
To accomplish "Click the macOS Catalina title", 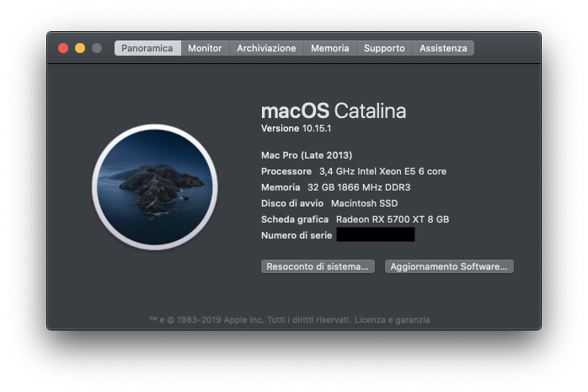I will 334,111.
